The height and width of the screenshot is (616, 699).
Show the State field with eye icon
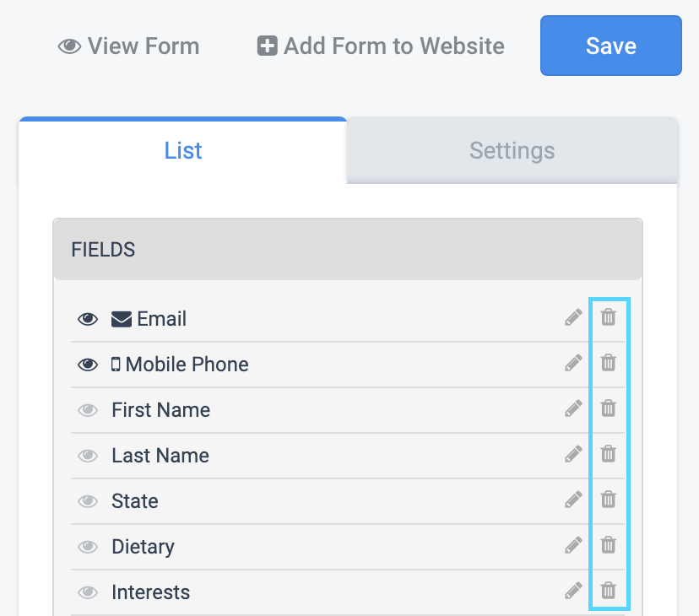tap(88, 501)
